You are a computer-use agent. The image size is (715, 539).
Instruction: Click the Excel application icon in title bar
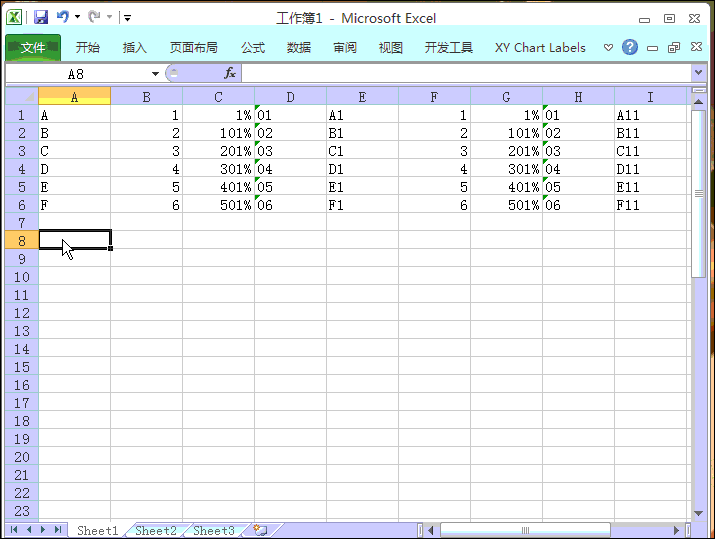(14, 17)
